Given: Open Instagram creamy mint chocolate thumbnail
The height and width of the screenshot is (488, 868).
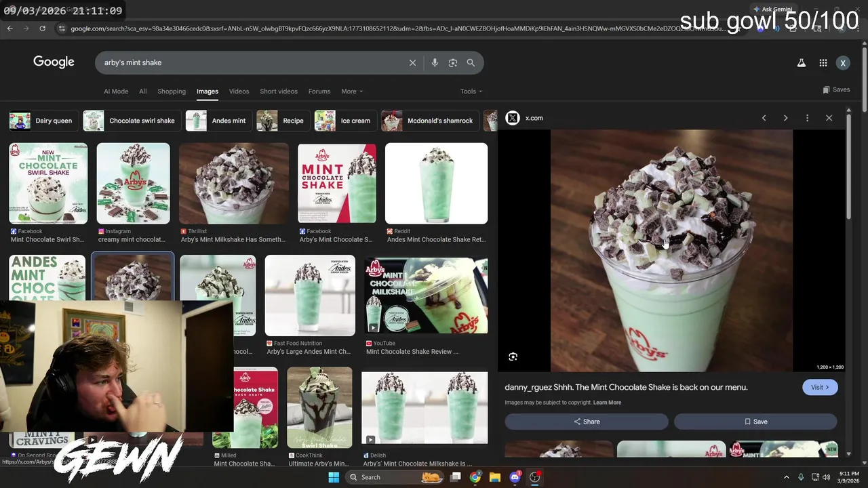Looking at the screenshot, I should tap(134, 184).
